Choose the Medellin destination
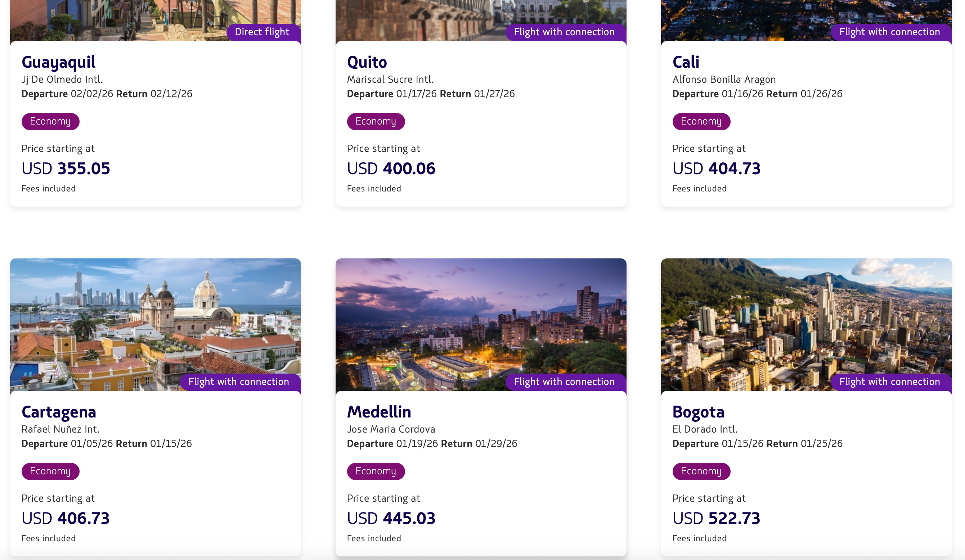The image size is (965, 560). (x=481, y=475)
